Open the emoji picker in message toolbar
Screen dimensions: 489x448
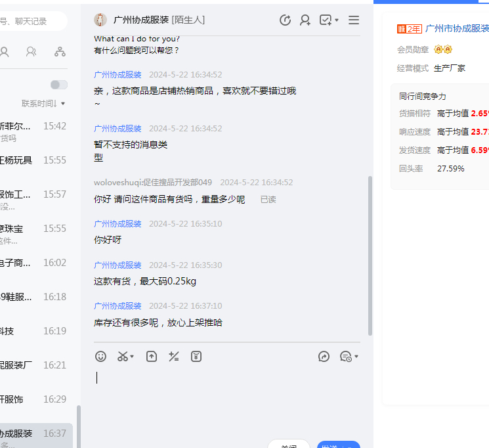click(100, 356)
